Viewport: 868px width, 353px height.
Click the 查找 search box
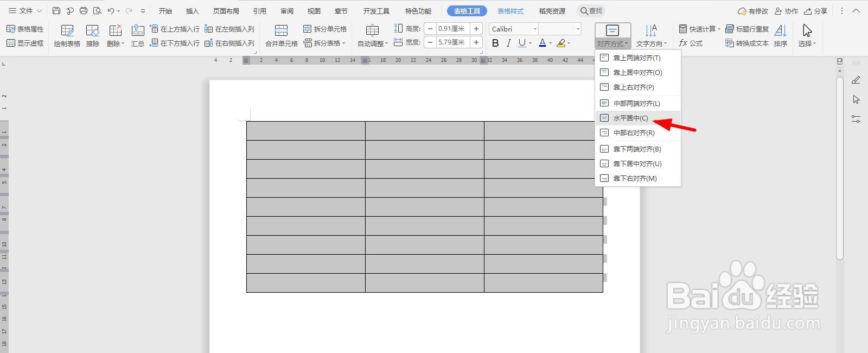point(591,11)
